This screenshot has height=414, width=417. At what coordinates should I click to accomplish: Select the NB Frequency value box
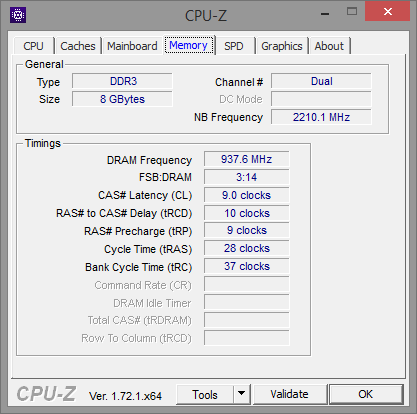[321, 117]
